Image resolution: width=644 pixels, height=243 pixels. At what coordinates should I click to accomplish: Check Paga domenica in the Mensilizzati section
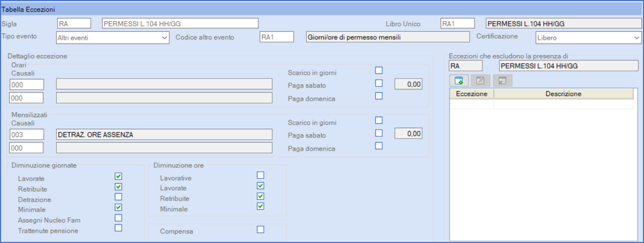(379, 146)
